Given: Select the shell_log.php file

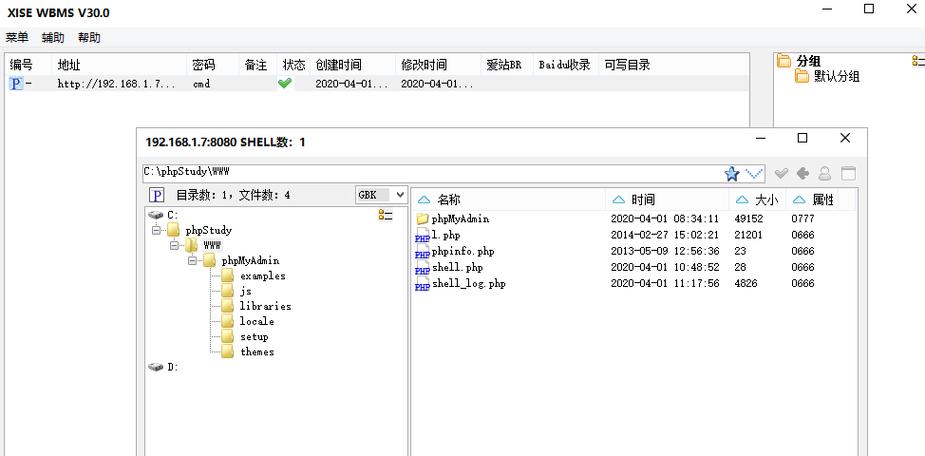Looking at the screenshot, I should [x=468, y=283].
